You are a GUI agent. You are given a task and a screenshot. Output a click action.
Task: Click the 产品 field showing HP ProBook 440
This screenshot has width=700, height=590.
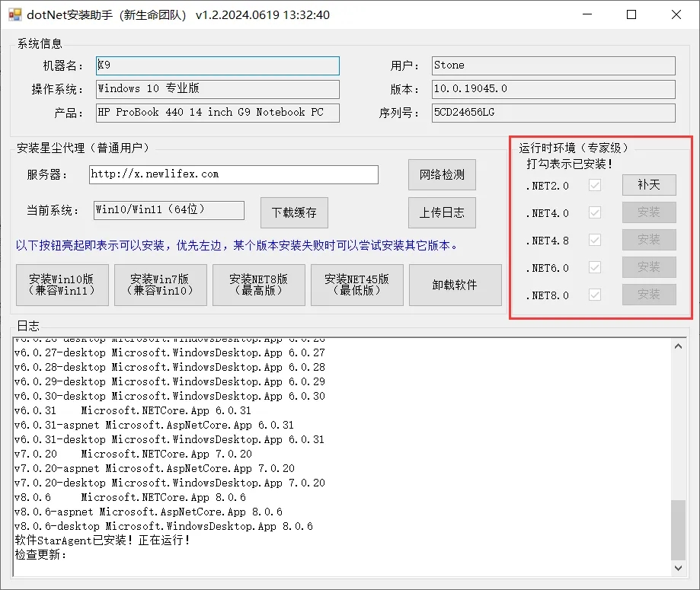coord(218,113)
